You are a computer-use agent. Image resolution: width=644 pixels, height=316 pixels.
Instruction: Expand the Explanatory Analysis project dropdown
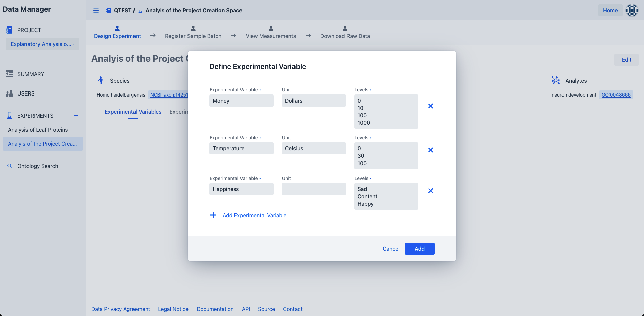coord(43,44)
